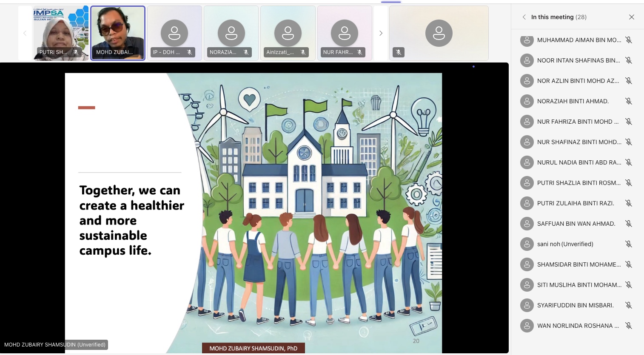The image size is (644, 355).
Task: Click presenter label MOHD ZUBAIRY SHAMSUDIN (Unverified)
Action: [55, 345]
